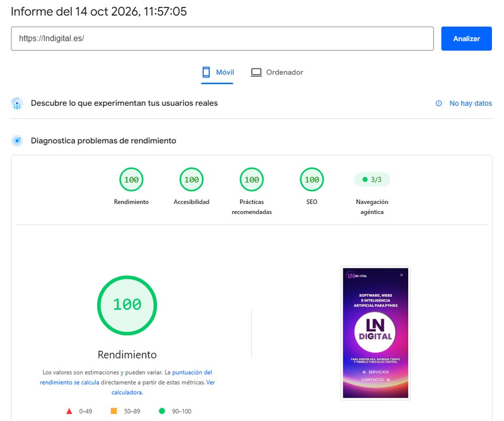504x421 pixels.
Task: Select the Accesibilidad 100 score gauge
Action: [x=192, y=179]
